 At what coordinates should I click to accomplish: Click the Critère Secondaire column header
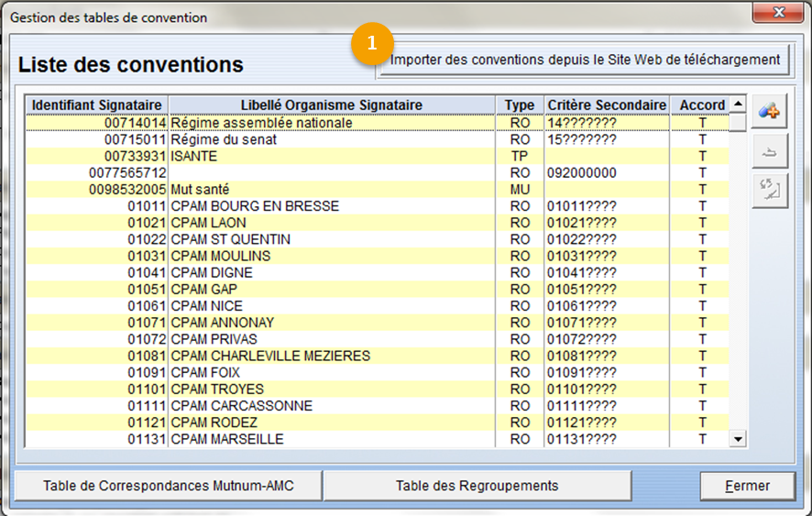point(607,105)
